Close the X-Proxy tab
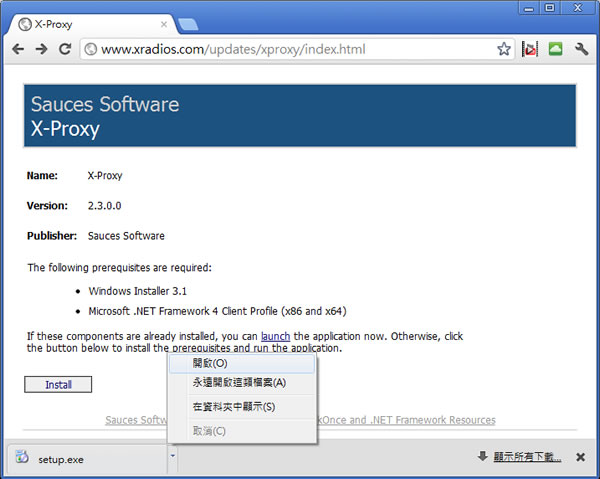This screenshot has height=479, width=600. pyautogui.click(x=164, y=24)
